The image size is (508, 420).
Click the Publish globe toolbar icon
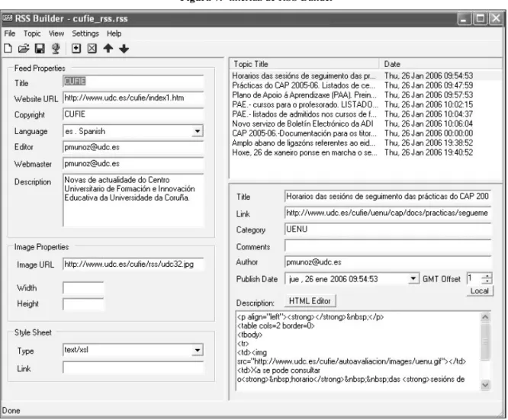[56, 49]
